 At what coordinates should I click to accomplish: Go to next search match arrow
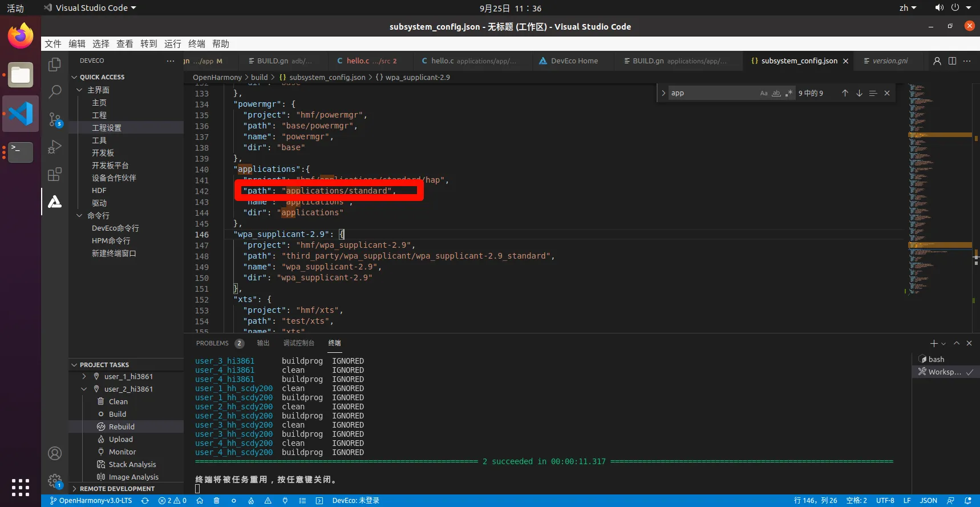(859, 93)
